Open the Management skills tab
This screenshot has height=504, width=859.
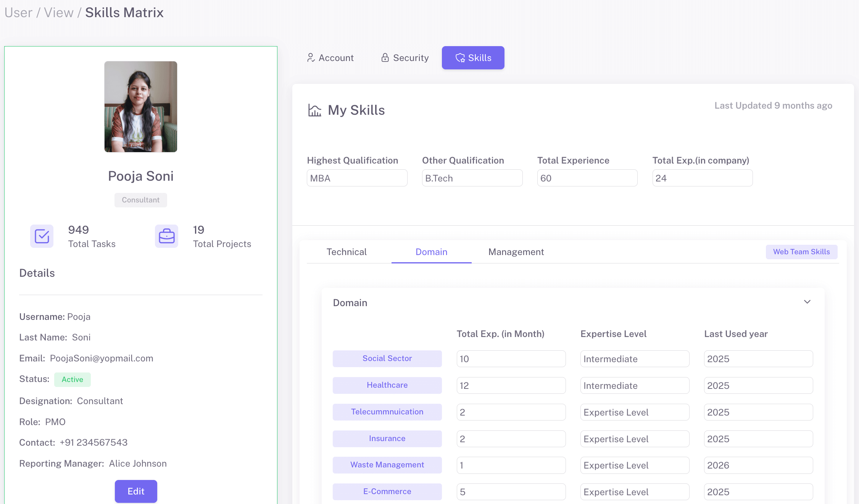[516, 252]
